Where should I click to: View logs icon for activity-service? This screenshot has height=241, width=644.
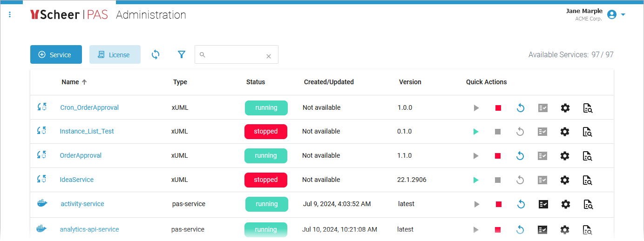coord(588,204)
